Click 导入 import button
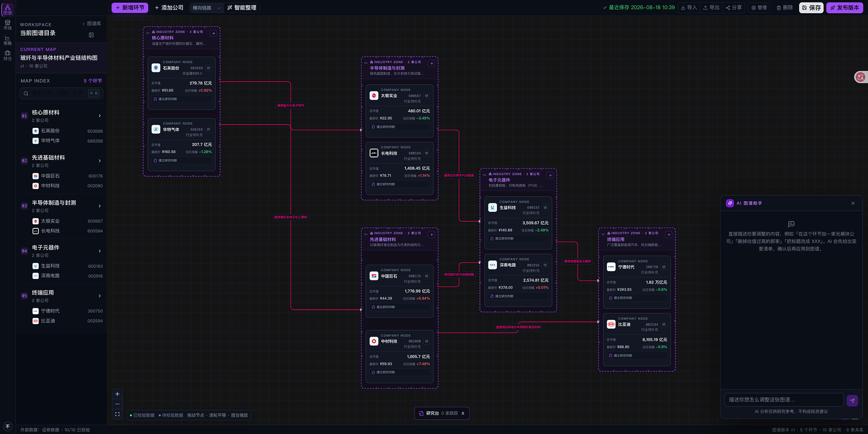 [x=689, y=8]
